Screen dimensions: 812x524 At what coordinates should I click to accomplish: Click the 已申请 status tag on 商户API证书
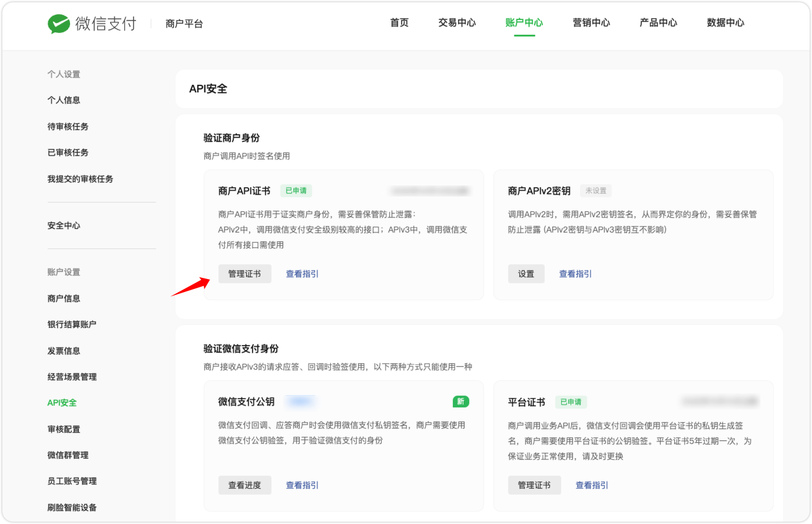(296, 191)
